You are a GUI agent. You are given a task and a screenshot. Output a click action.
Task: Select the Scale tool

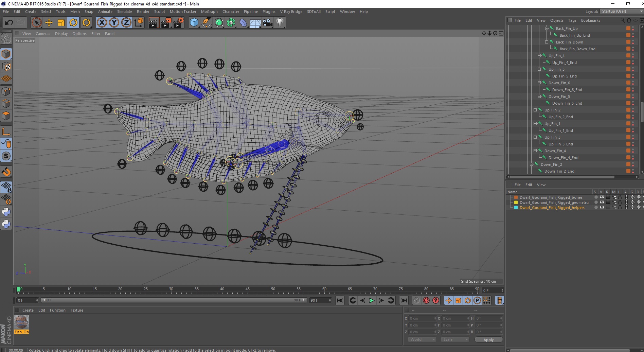61,23
